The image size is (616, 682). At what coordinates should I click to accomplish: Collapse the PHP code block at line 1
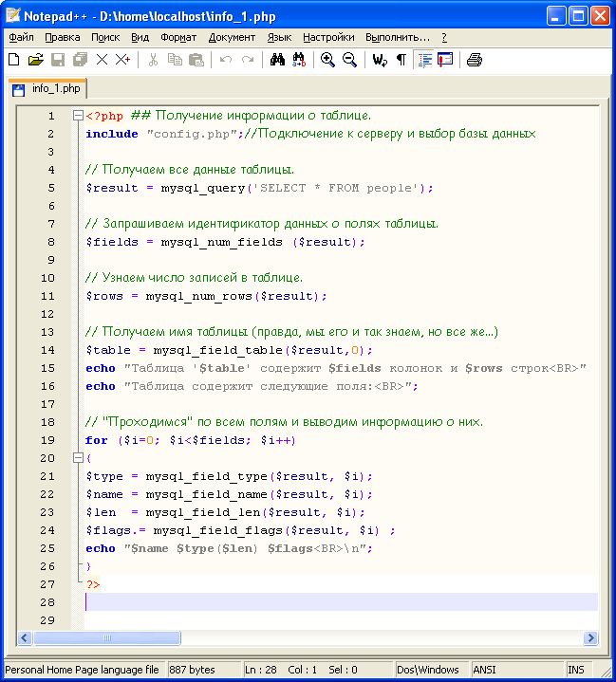[78, 117]
